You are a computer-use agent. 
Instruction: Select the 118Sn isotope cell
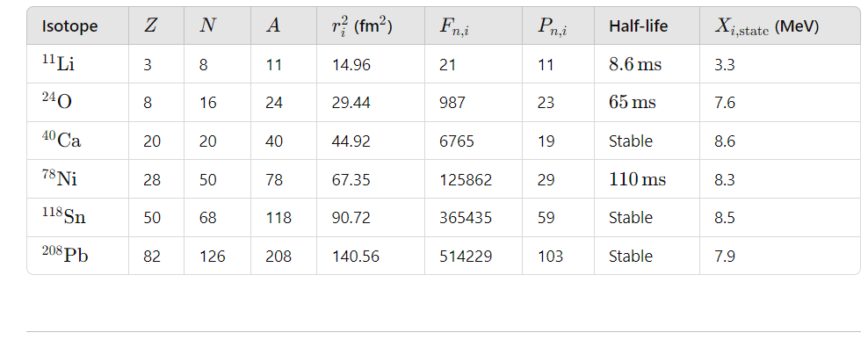click(x=63, y=217)
